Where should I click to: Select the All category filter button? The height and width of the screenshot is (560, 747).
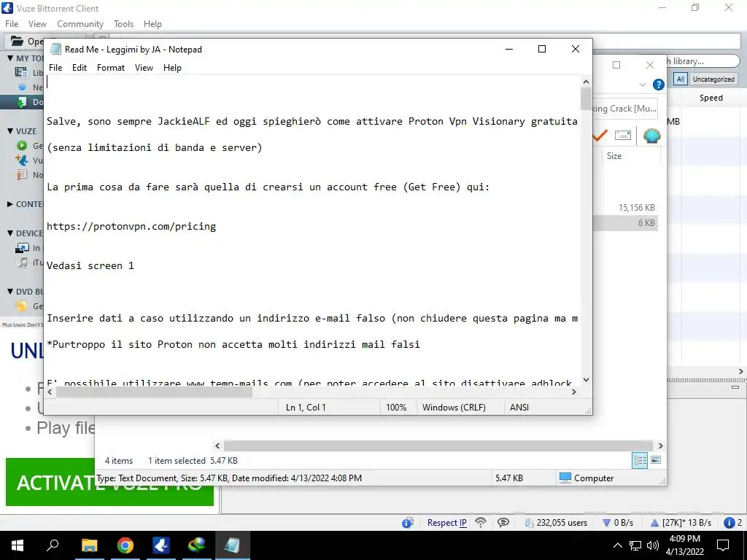pos(681,79)
